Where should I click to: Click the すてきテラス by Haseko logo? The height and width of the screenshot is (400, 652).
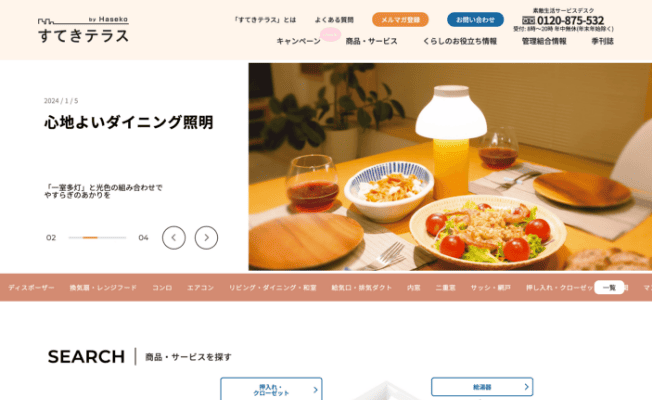pyautogui.click(x=83, y=30)
